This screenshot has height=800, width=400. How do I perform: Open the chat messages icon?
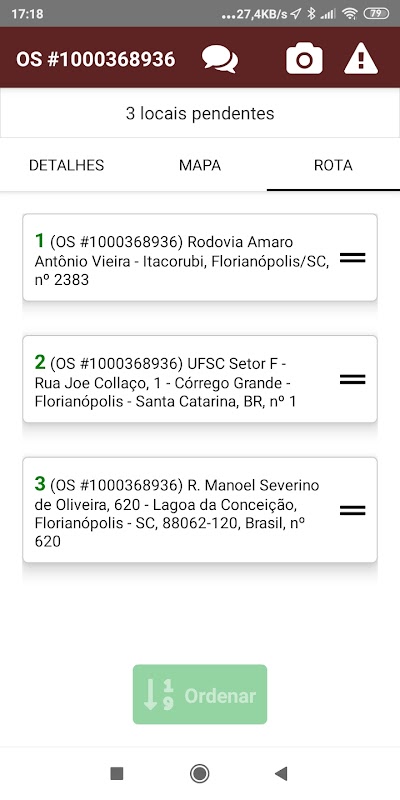tap(220, 59)
